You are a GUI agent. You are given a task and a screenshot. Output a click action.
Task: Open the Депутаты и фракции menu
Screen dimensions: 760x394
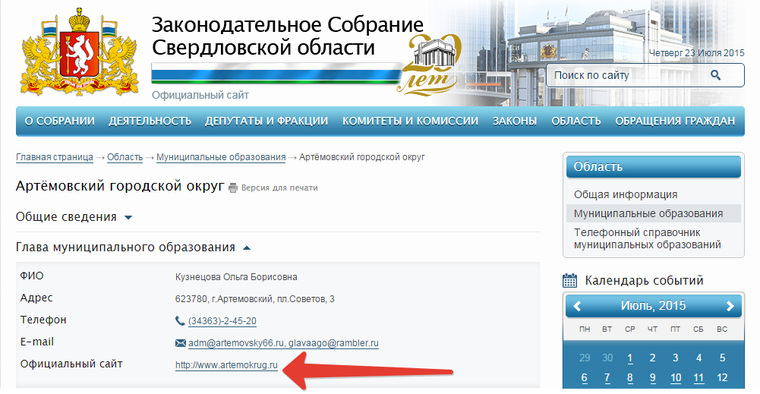pos(267,121)
